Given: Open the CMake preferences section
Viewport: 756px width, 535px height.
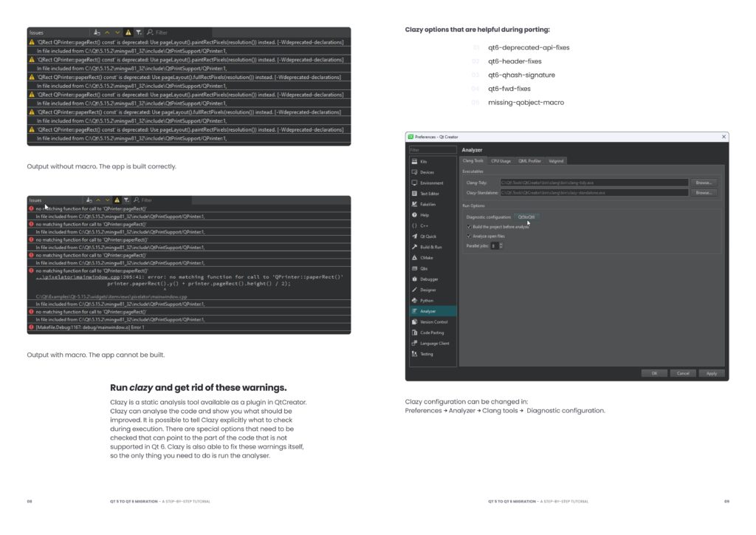Looking at the screenshot, I should pos(426,258).
